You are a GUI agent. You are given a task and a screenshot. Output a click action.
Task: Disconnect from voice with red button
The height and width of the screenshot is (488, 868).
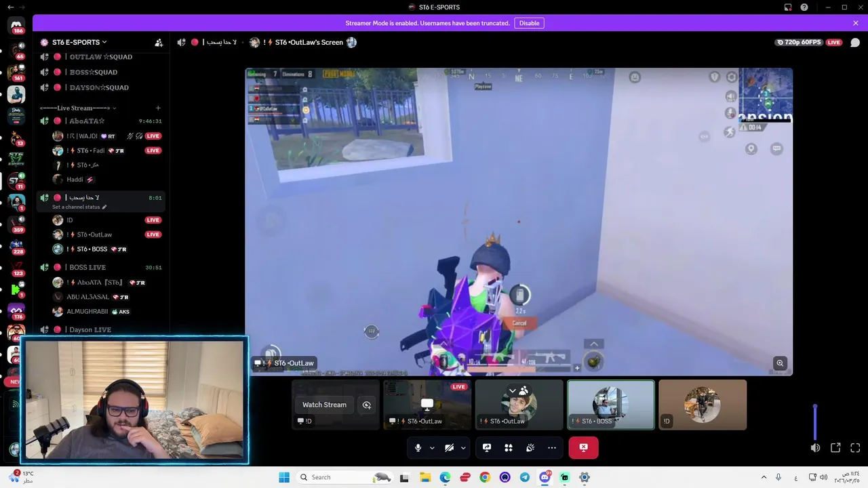[584, 447]
